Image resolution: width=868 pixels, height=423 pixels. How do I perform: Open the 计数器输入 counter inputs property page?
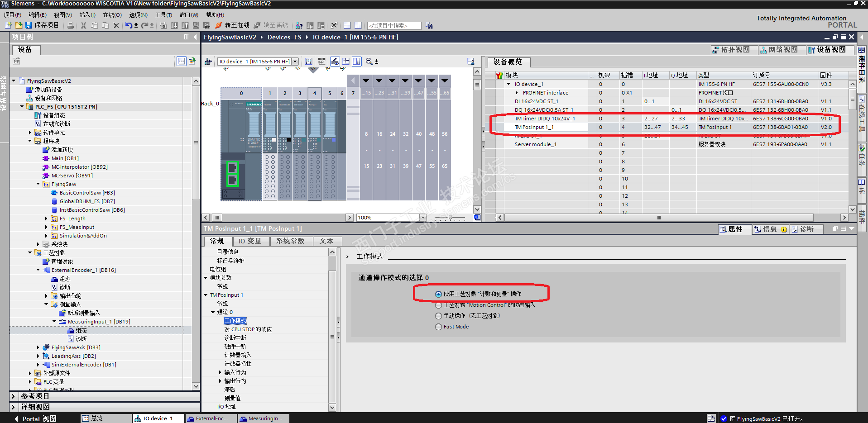tap(238, 355)
